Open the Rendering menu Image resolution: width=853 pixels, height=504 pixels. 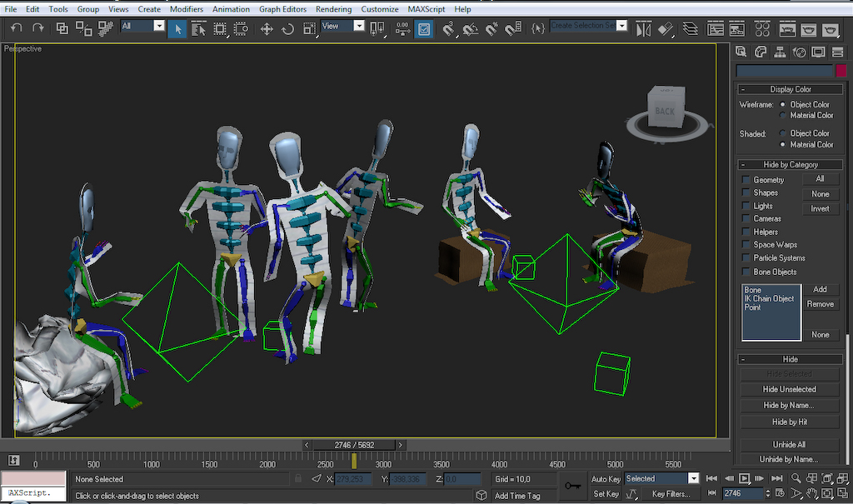(x=333, y=9)
